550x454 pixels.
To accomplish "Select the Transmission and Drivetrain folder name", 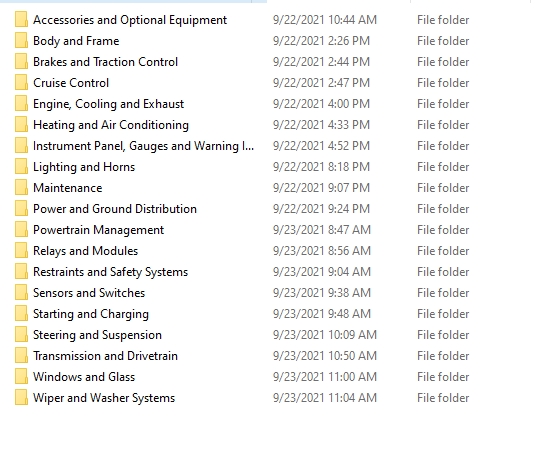I will [105, 356].
